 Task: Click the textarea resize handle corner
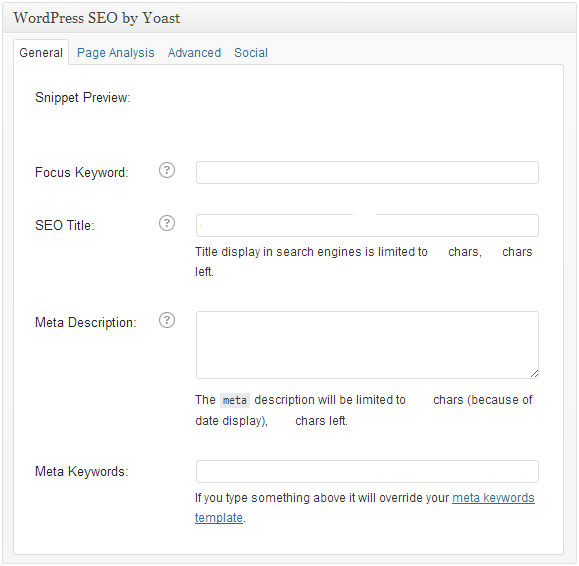[534, 374]
